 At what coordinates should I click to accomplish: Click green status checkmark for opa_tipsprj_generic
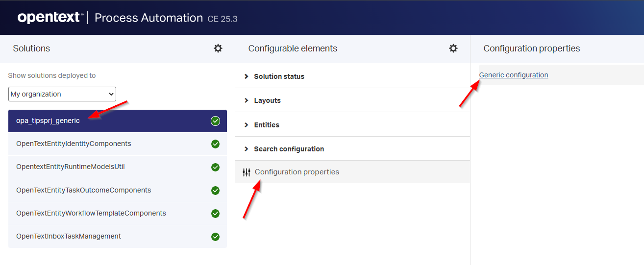point(215,121)
